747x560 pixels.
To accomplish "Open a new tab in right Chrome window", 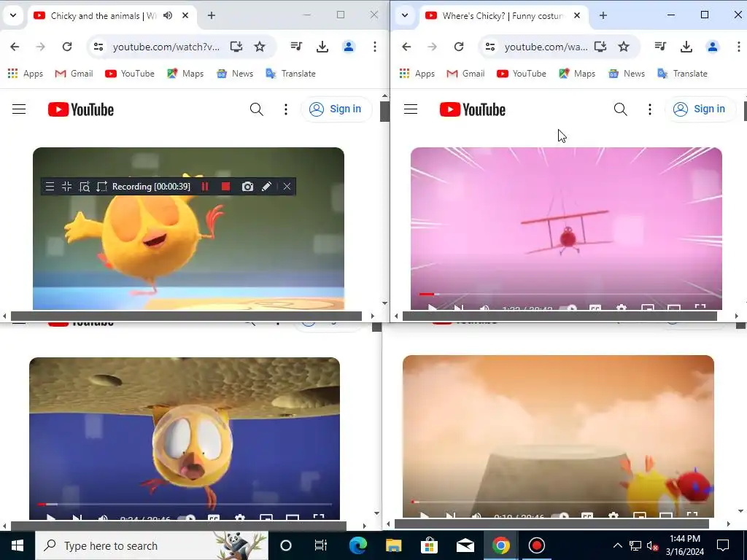I will pos(603,16).
